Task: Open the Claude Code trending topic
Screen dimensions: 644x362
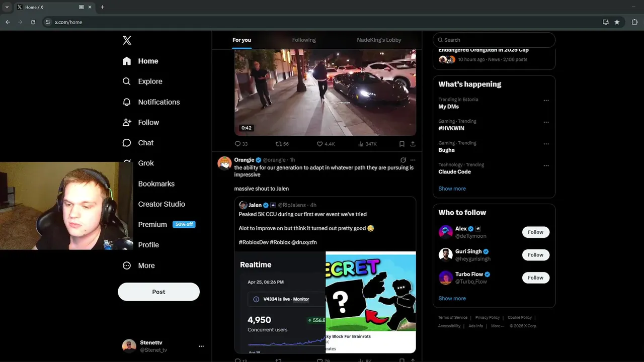Action: coord(454,172)
